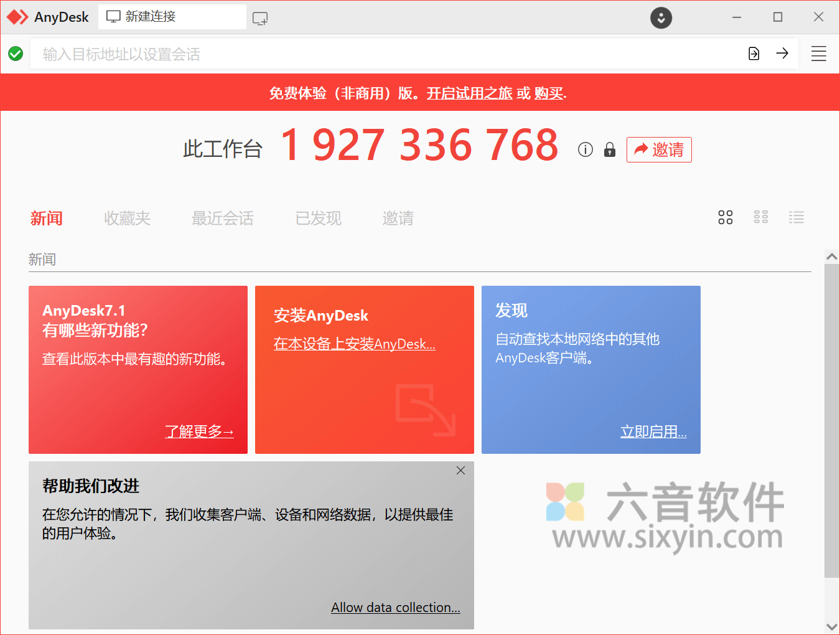
Task: Switch to list view
Action: (x=796, y=217)
